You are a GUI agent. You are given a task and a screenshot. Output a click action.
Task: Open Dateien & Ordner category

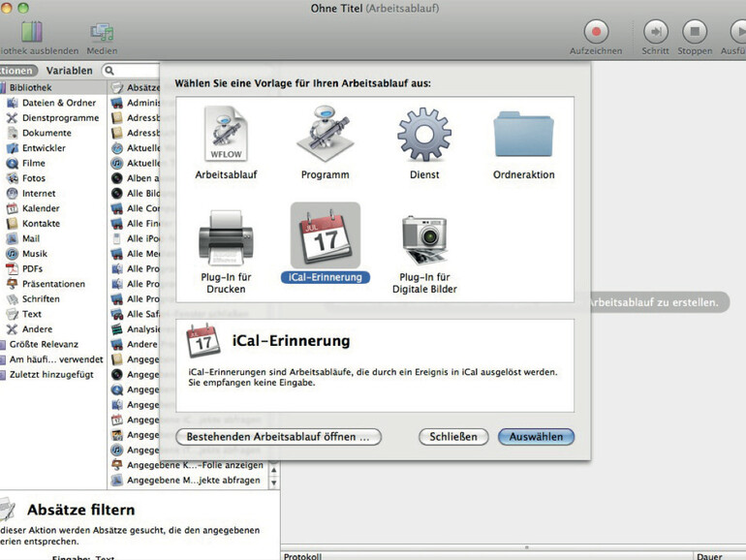point(51,103)
